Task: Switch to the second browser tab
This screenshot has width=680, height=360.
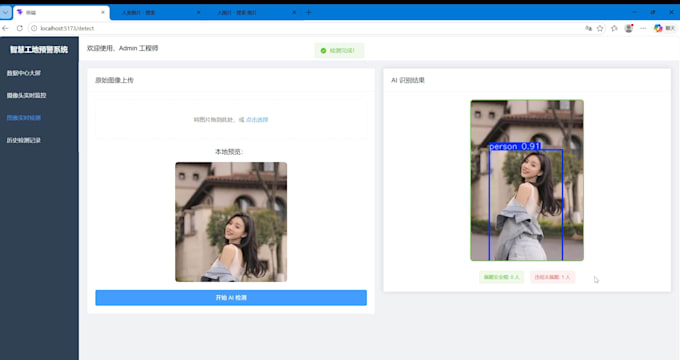Action: pyautogui.click(x=157, y=13)
